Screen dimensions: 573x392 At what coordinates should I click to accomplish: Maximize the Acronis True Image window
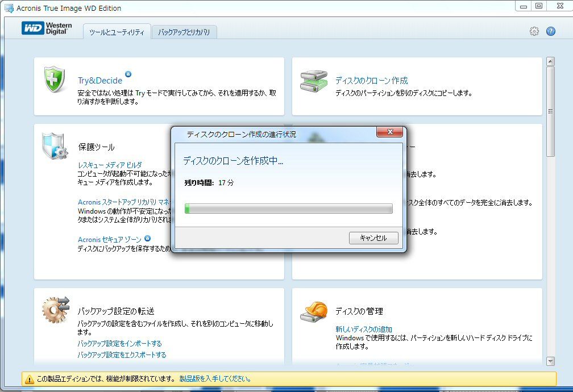(x=539, y=6)
